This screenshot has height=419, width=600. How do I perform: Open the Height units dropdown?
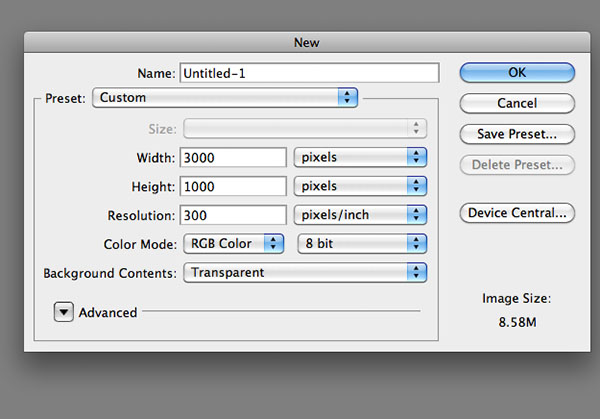tap(360, 186)
